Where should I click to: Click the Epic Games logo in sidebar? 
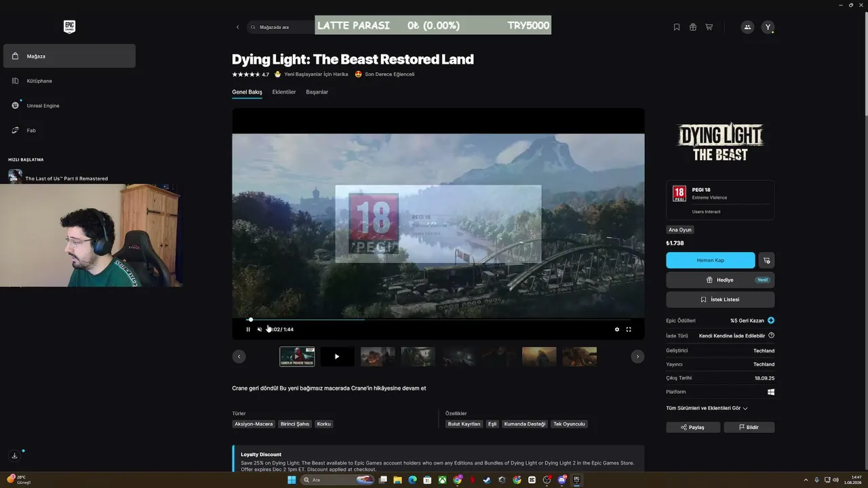click(69, 27)
